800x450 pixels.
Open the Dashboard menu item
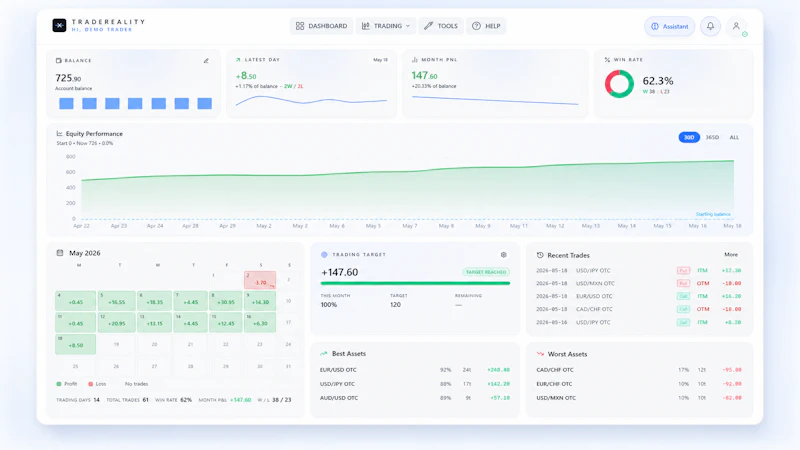click(321, 26)
